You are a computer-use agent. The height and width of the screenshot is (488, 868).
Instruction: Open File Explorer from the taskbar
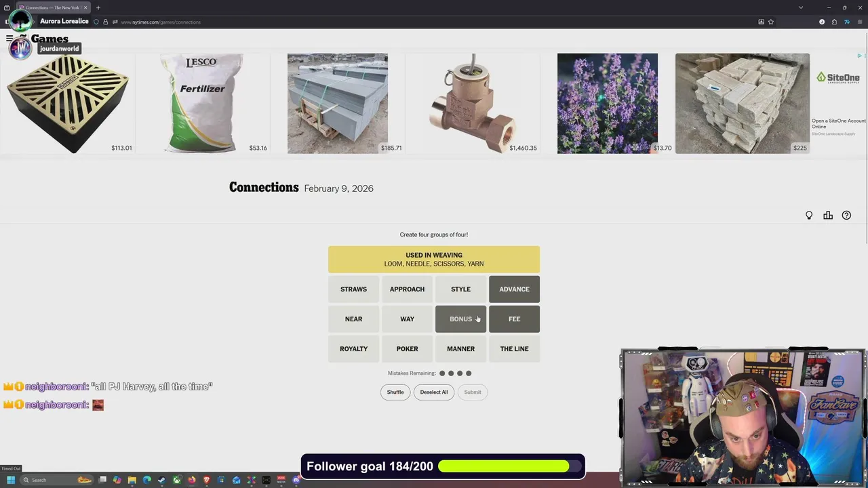coord(132,480)
